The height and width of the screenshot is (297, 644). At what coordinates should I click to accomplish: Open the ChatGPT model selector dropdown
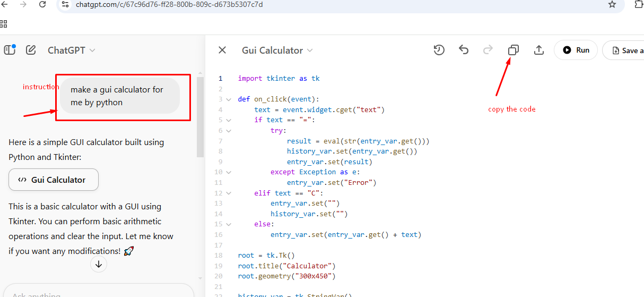point(71,50)
